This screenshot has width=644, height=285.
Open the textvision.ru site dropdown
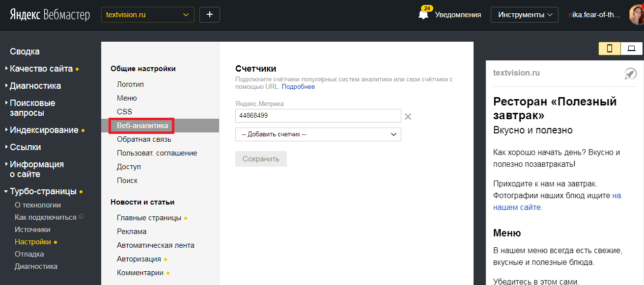pyautogui.click(x=147, y=15)
